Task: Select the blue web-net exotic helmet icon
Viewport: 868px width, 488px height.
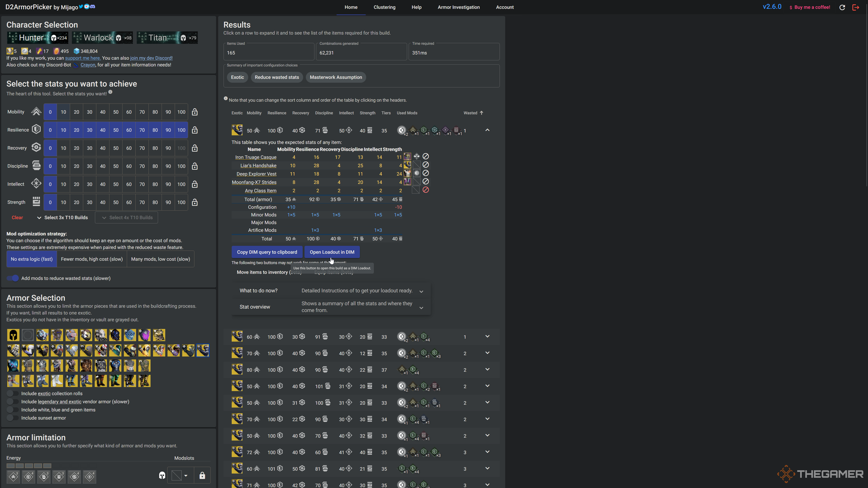Action: (130, 335)
